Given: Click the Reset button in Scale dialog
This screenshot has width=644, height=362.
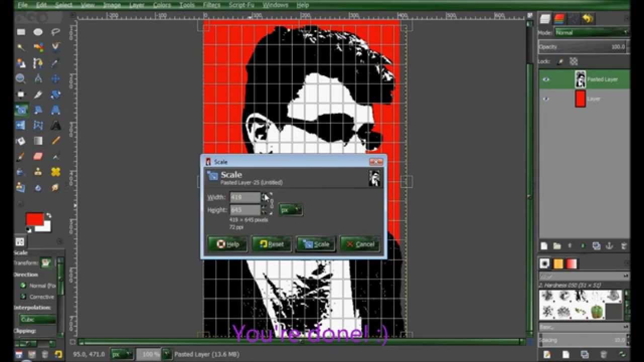Looking at the screenshot, I should [x=271, y=244].
